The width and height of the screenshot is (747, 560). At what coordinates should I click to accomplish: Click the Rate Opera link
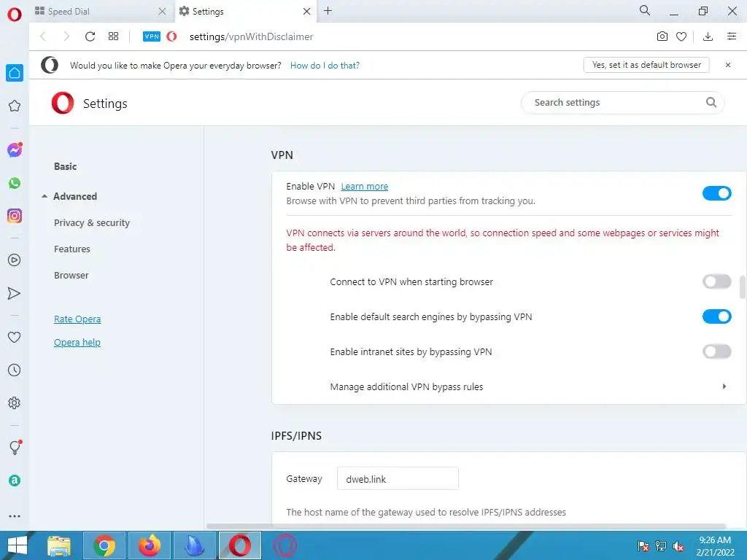point(77,319)
